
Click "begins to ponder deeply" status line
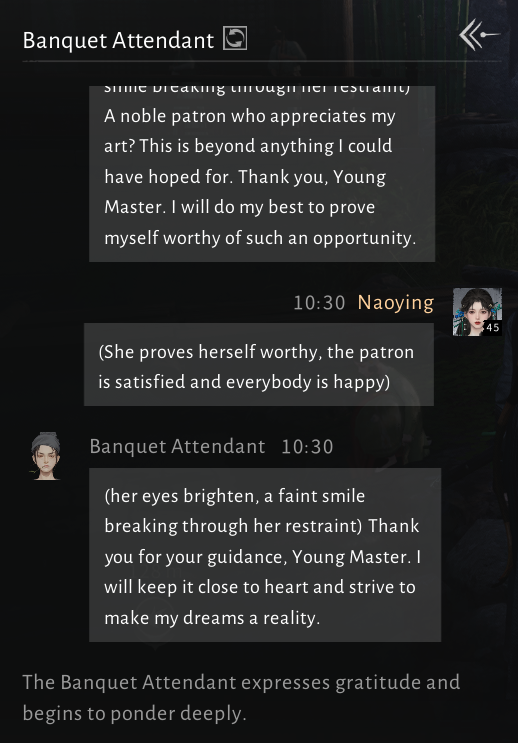coord(135,713)
